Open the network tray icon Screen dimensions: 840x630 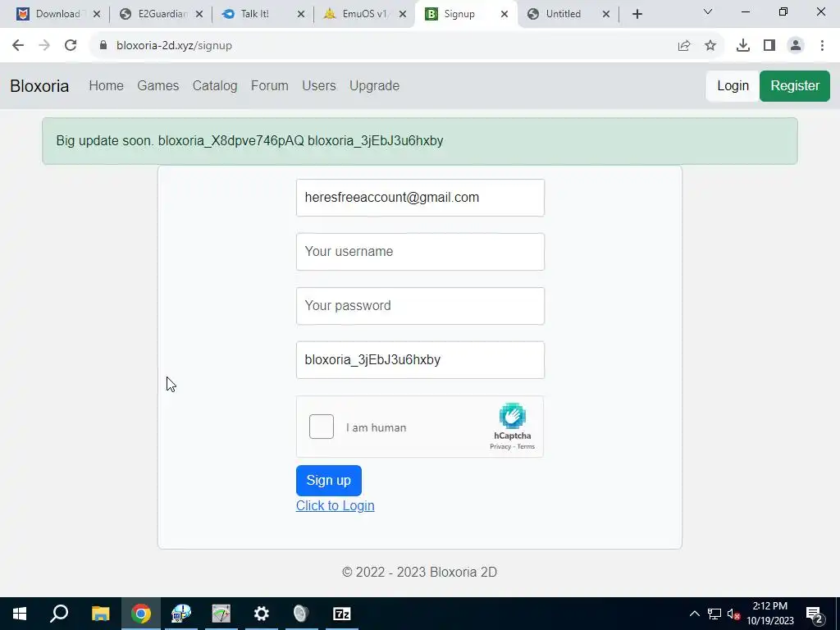tap(714, 614)
